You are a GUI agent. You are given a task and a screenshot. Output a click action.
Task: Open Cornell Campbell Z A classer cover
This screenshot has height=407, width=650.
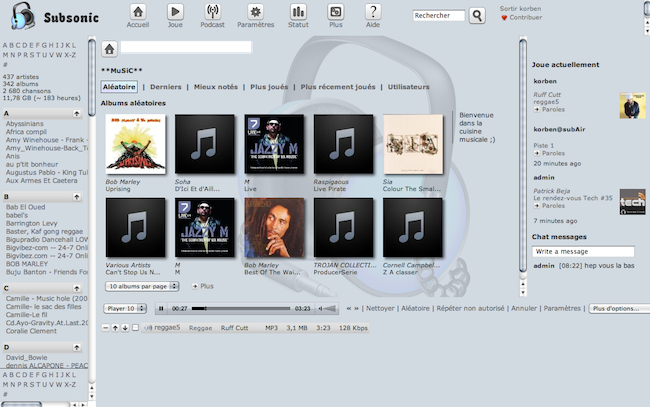pyautogui.click(x=413, y=228)
